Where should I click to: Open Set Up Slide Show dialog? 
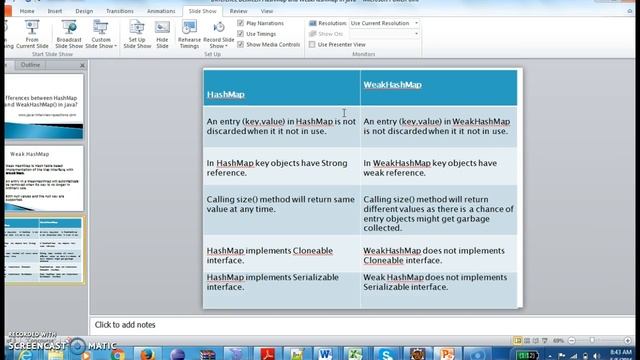137,34
